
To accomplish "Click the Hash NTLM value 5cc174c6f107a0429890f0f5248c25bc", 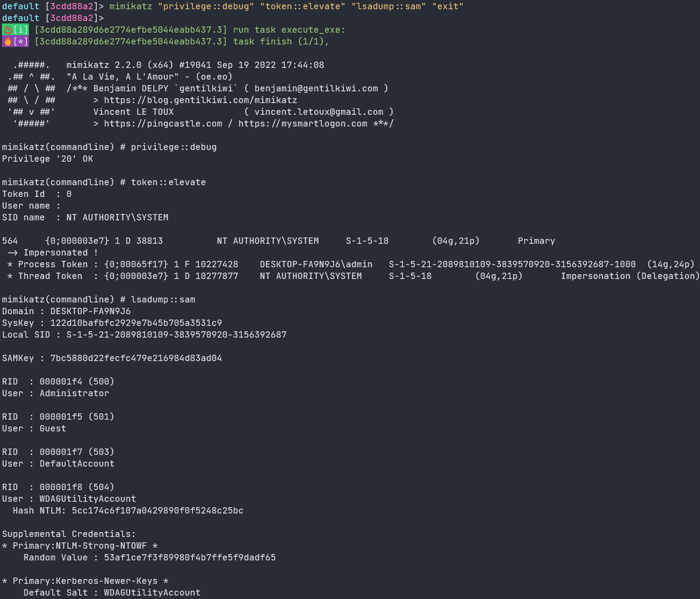I will [x=158, y=511].
